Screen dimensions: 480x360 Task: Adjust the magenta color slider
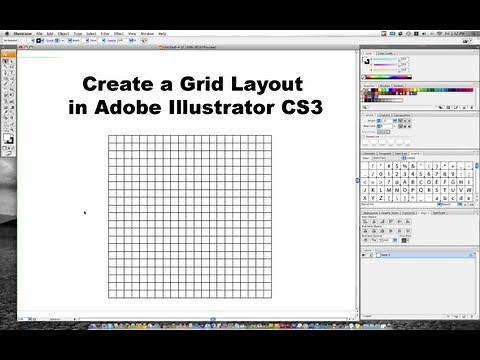pos(386,65)
